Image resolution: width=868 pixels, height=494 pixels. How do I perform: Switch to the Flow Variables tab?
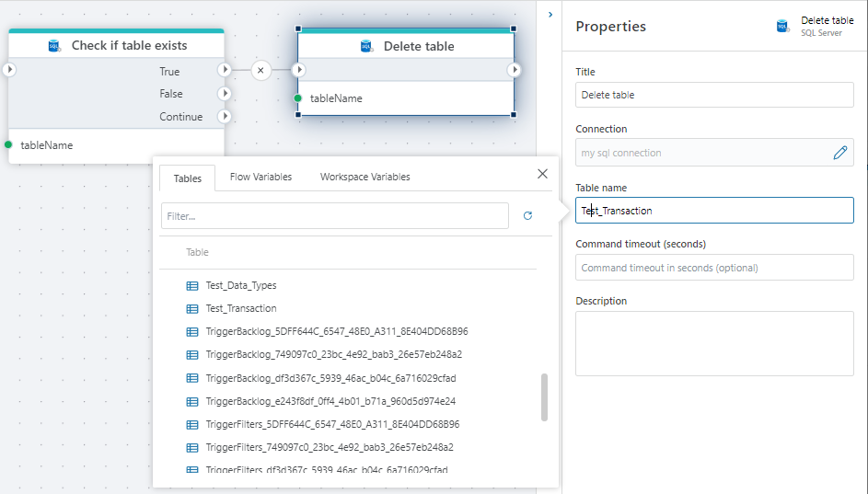click(260, 177)
